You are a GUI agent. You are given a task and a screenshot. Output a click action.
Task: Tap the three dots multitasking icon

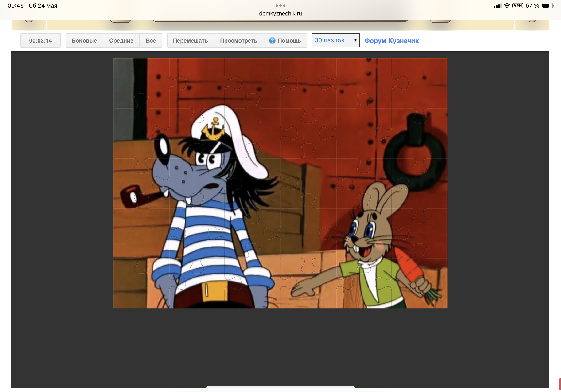(x=280, y=6)
